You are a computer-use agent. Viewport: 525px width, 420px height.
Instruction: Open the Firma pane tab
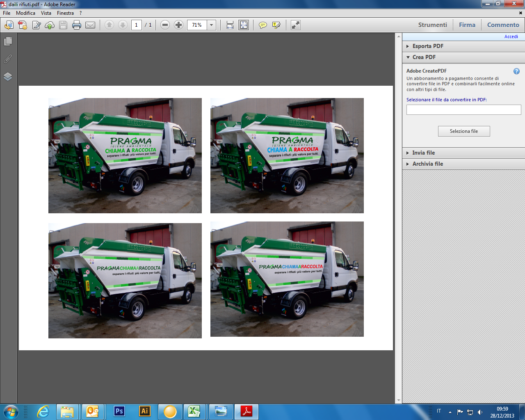click(x=467, y=25)
